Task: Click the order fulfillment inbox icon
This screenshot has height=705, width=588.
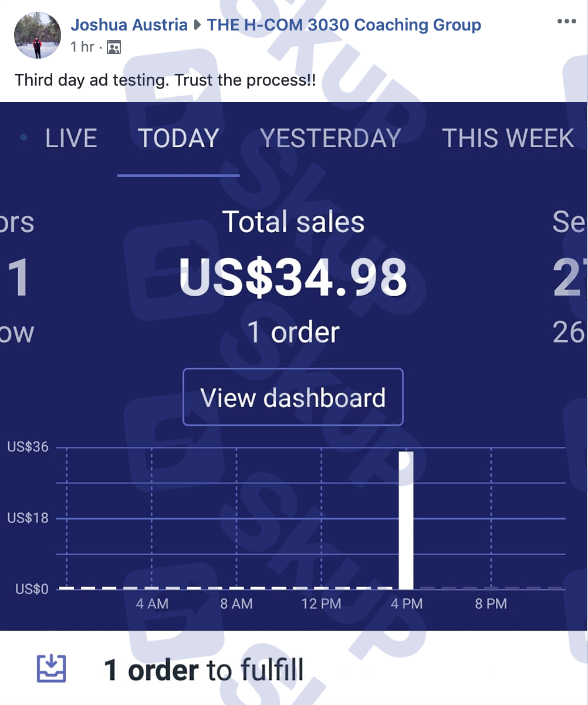Action: [x=52, y=668]
